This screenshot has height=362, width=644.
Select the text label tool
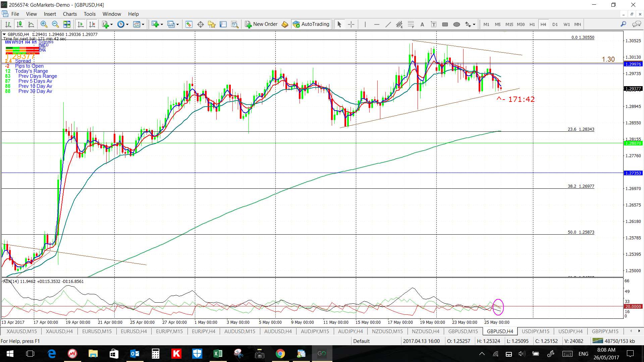[x=434, y=24]
